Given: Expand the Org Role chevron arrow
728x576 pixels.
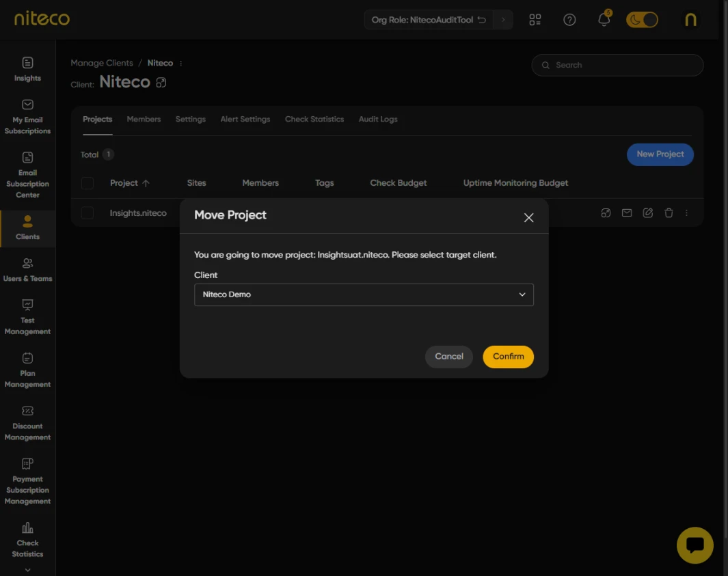Looking at the screenshot, I should pos(503,20).
